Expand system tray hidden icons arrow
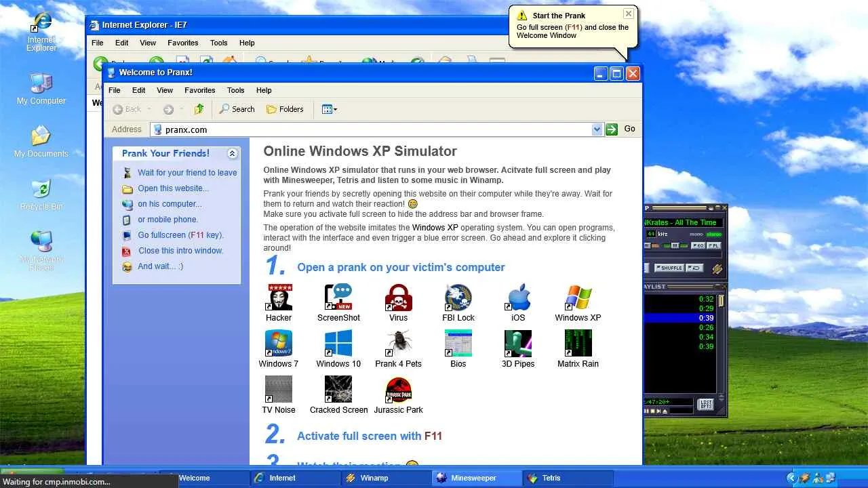868x488 pixels. click(x=792, y=478)
